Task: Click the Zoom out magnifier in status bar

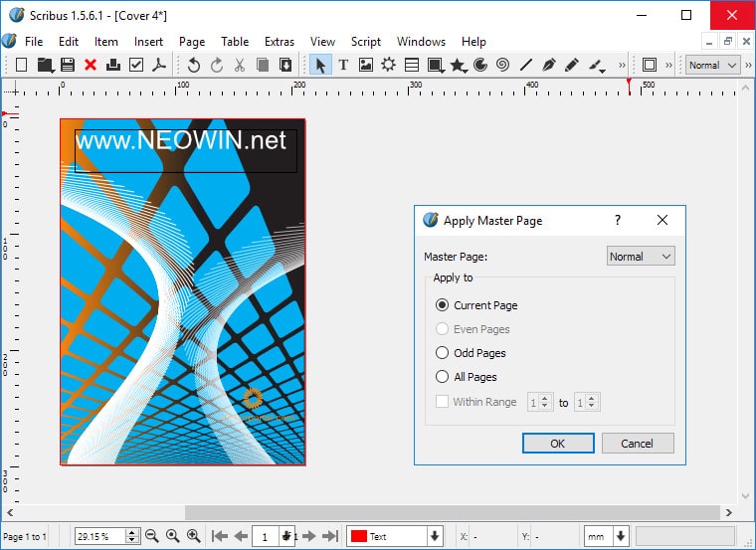Action: [x=152, y=535]
